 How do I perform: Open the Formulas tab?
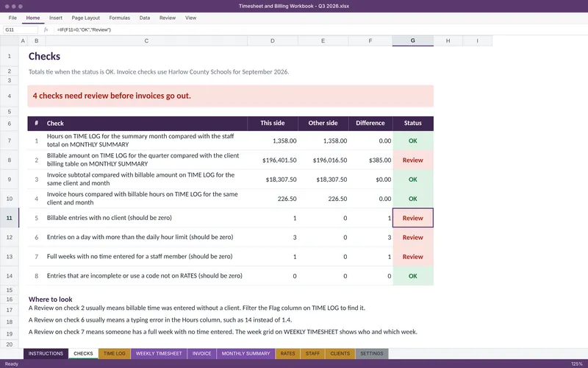120,18
